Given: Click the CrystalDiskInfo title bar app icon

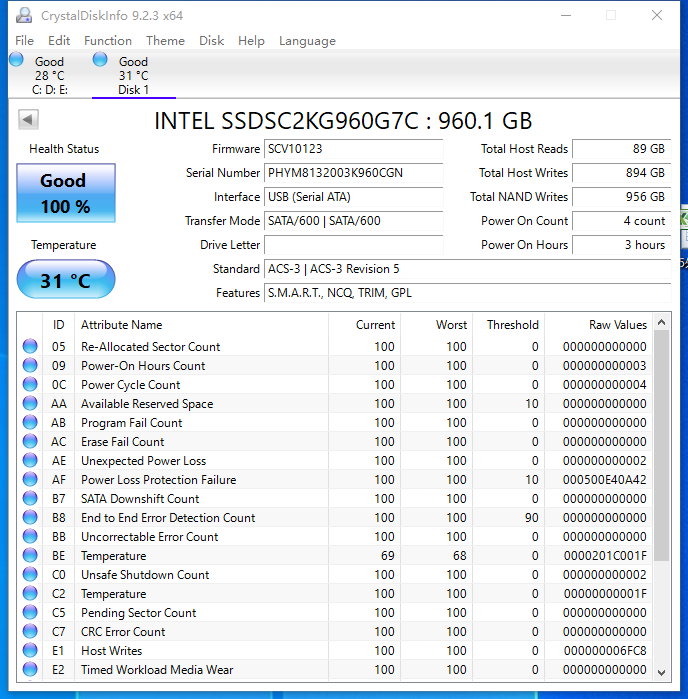Looking at the screenshot, I should pos(24,16).
